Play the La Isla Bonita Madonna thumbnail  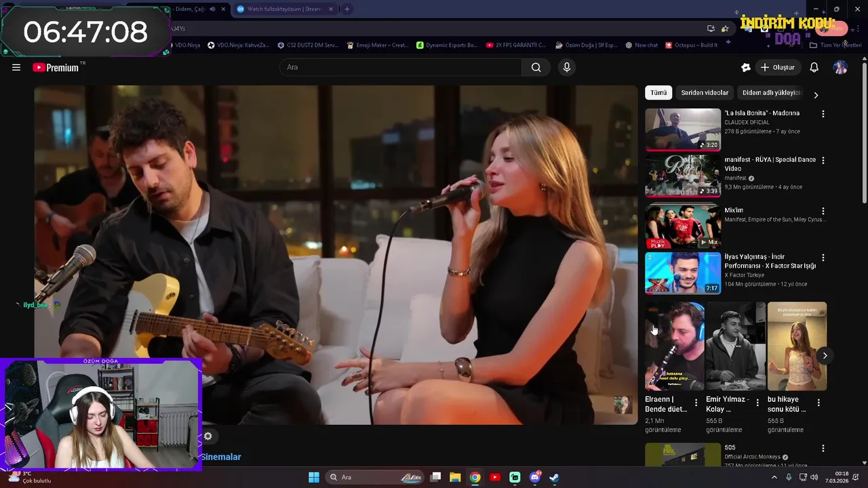tap(683, 129)
